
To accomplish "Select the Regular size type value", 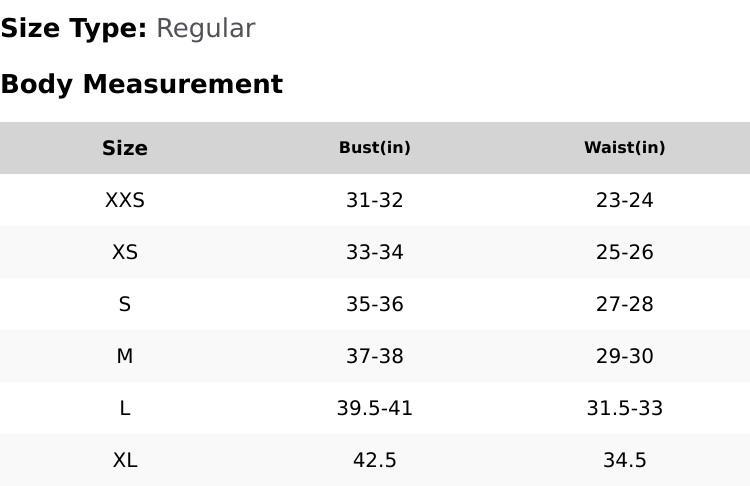I will click(205, 29).
